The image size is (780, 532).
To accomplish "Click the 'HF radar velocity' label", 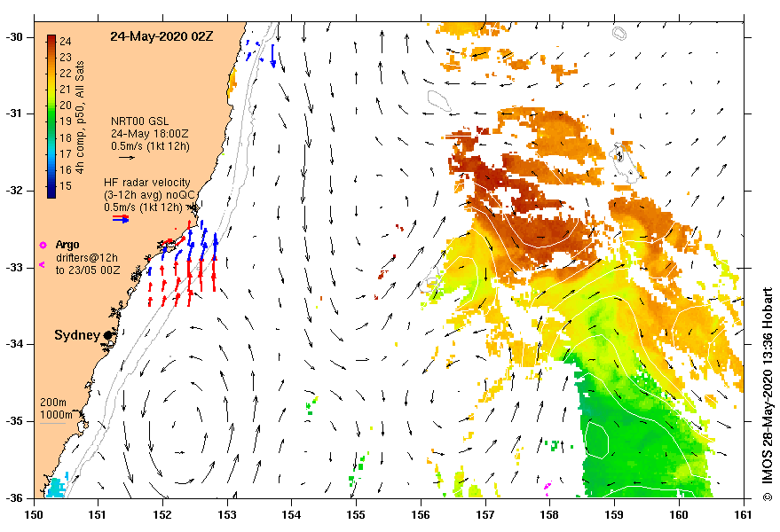I will [147, 183].
